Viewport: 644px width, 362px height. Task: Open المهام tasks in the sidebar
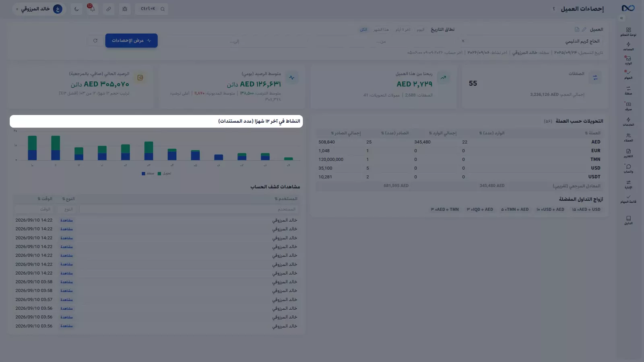click(628, 75)
